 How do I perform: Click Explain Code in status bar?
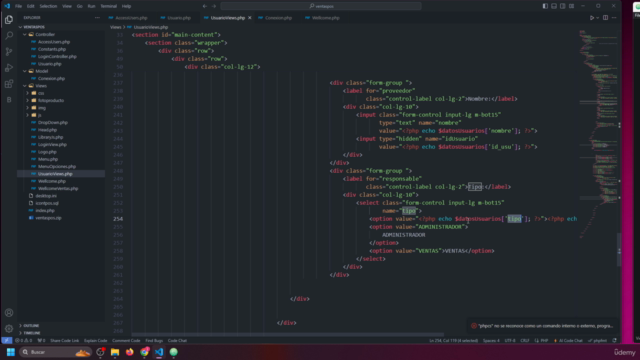coord(96,340)
